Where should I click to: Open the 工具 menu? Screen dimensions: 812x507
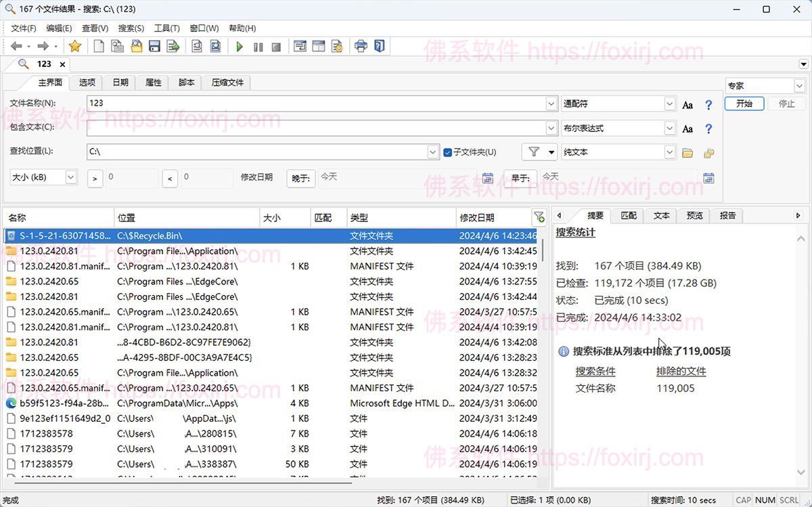click(167, 28)
